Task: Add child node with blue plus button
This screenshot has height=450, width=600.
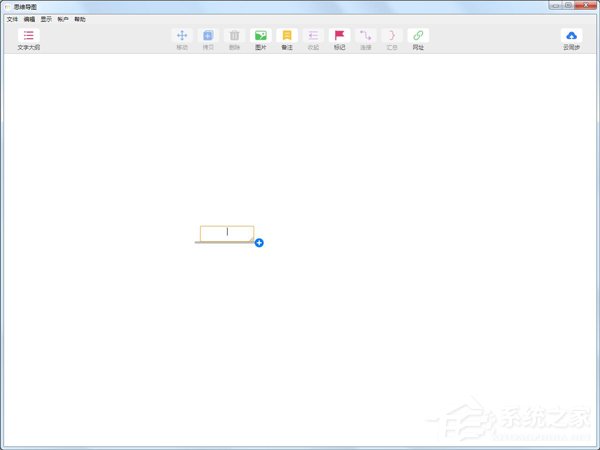Action: tap(259, 243)
